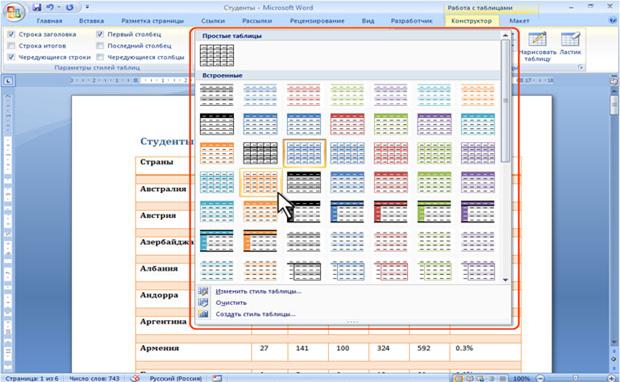Open the Разработчик ribbon tab

click(411, 21)
